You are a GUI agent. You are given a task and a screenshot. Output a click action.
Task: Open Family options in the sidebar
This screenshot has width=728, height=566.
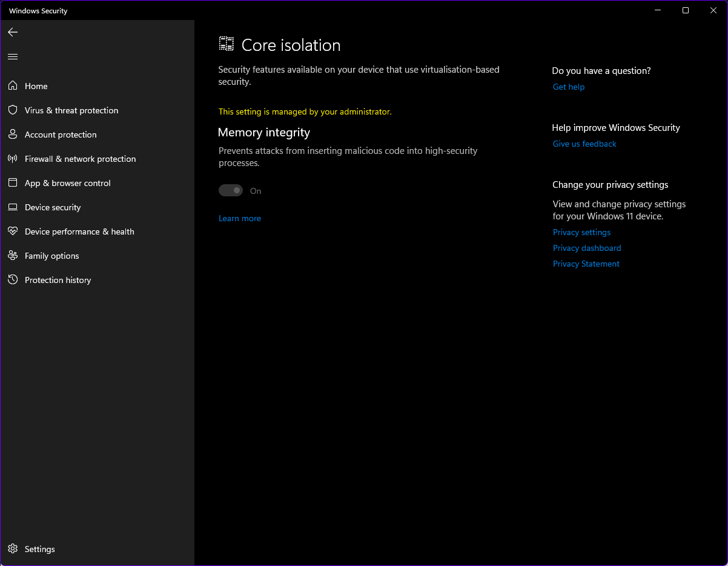[51, 255]
